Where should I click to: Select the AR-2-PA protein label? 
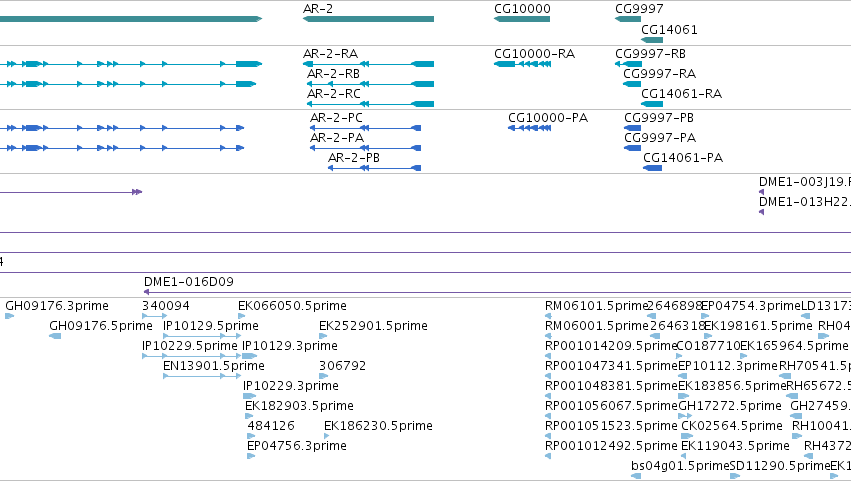click(x=337, y=138)
